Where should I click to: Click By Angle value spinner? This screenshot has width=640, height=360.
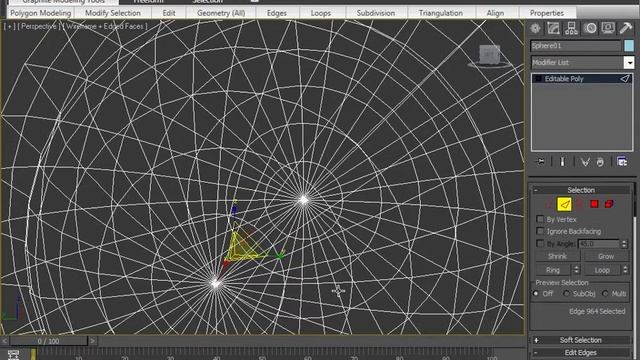[624, 244]
